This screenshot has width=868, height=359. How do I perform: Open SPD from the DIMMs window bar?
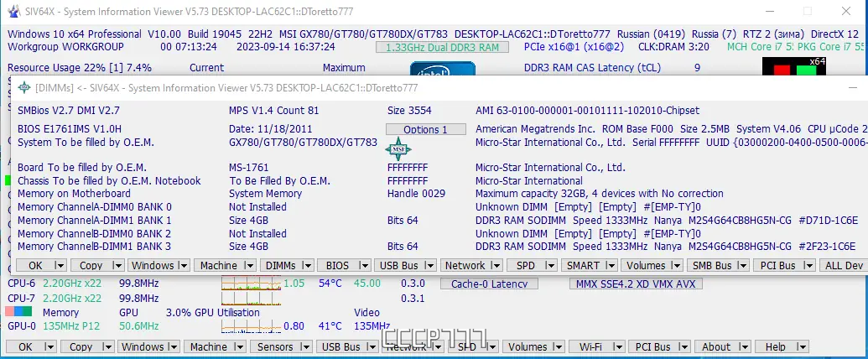tap(525, 265)
